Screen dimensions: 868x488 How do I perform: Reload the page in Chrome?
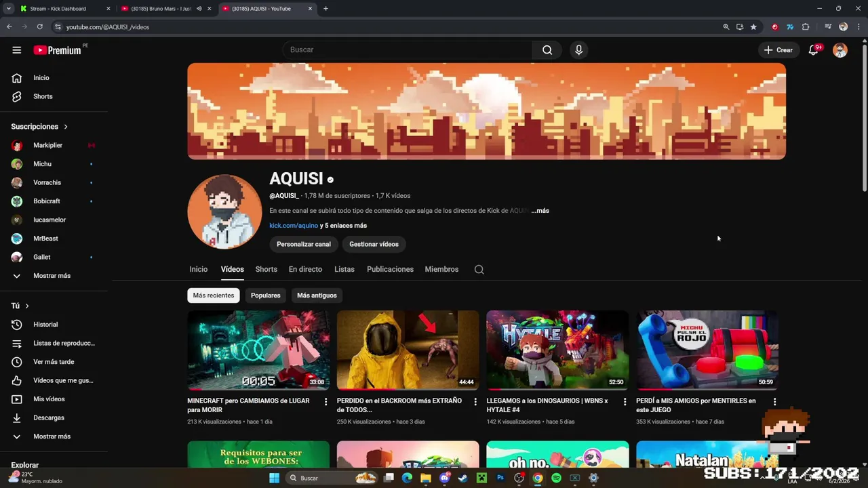[40, 27]
